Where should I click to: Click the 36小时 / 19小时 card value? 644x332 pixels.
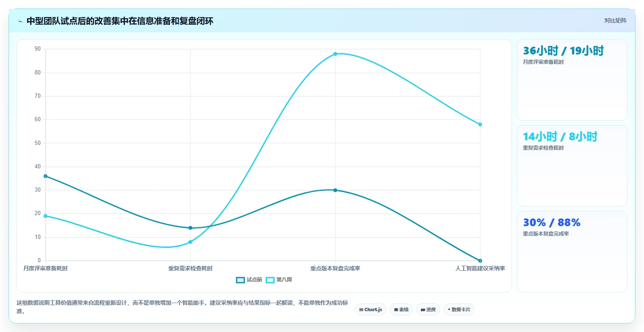pos(563,51)
